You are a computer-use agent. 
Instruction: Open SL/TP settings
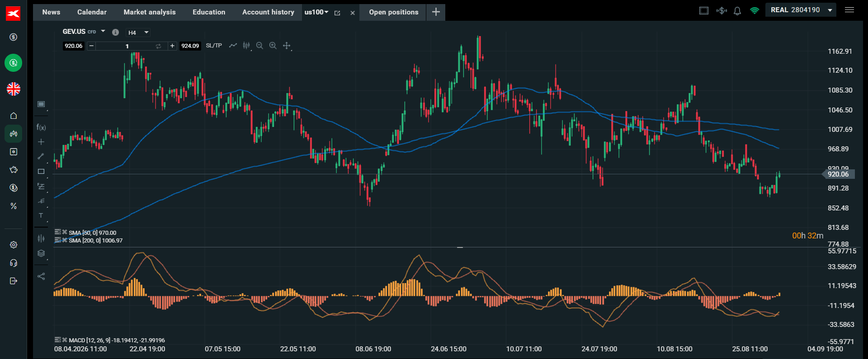(214, 46)
